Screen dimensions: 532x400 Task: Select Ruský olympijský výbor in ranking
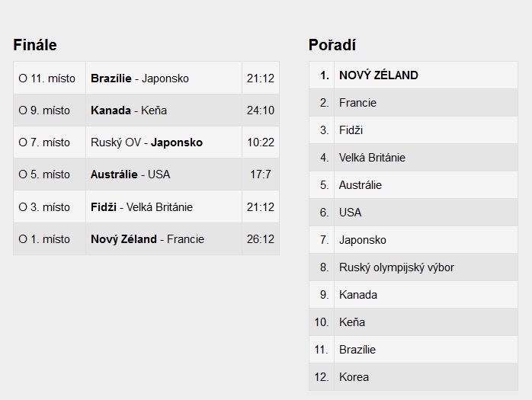pos(396,267)
